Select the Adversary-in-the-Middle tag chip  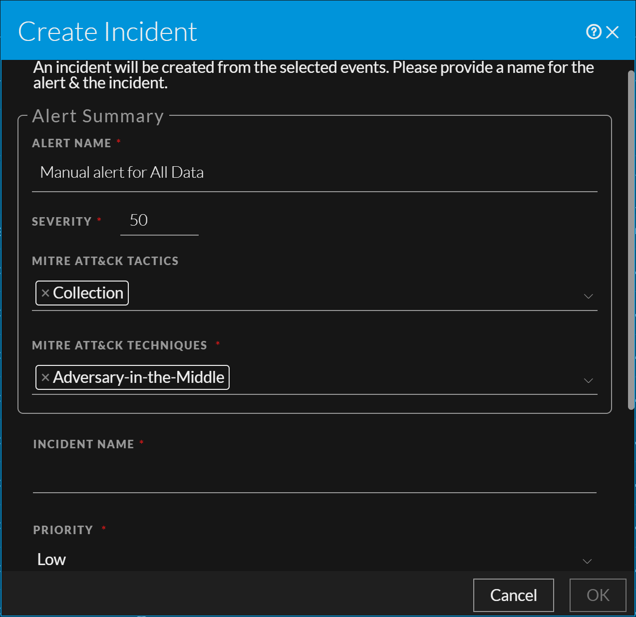(138, 378)
